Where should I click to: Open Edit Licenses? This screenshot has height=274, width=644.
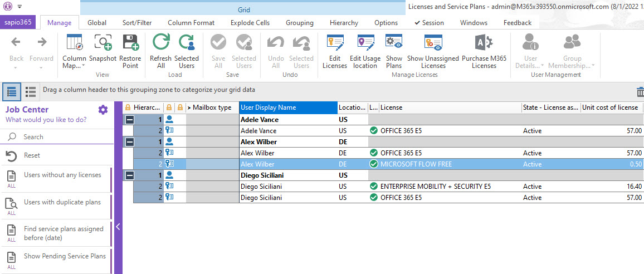click(335, 43)
